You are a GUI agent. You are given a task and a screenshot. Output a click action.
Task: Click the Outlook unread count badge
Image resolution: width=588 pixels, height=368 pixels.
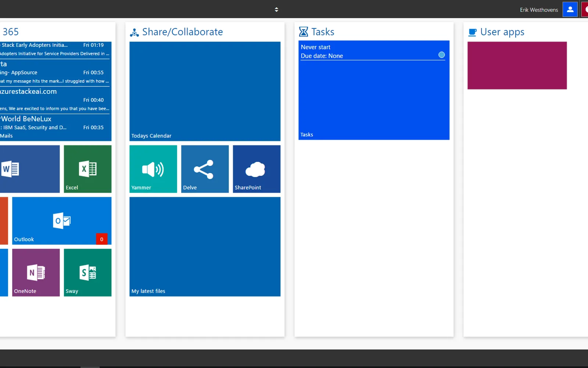pyautogui.click(x=102, y=239)
